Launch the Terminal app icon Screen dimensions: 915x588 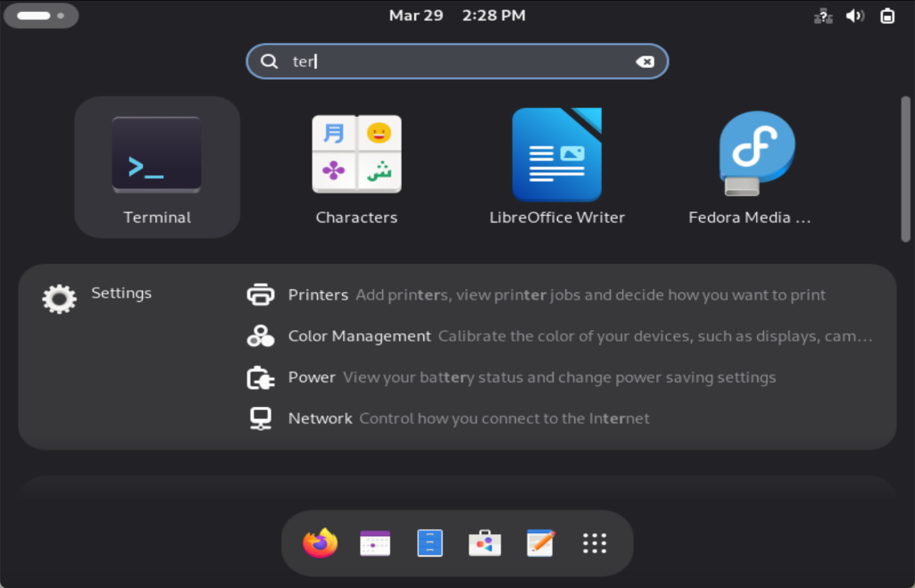tap(157, 155)
